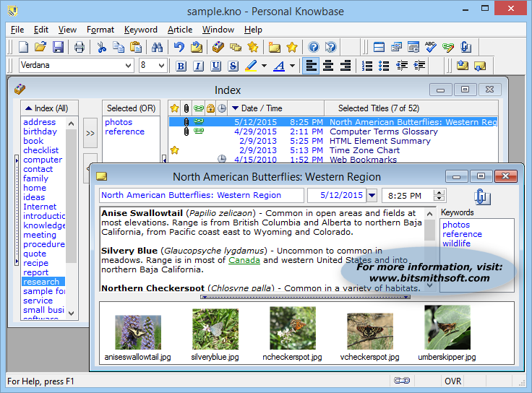Open the font size dropdown
The height and width of the screenshot is (393, 532).
tap(161, 66)
